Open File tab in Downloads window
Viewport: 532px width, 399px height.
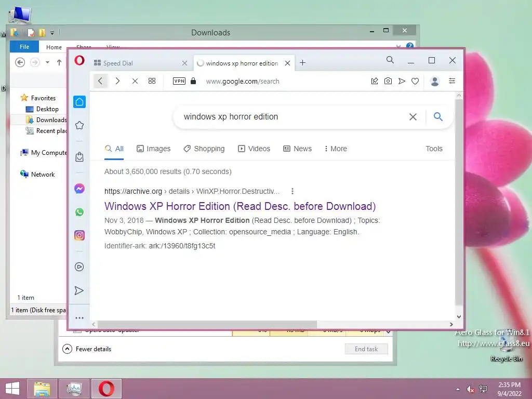24,47
